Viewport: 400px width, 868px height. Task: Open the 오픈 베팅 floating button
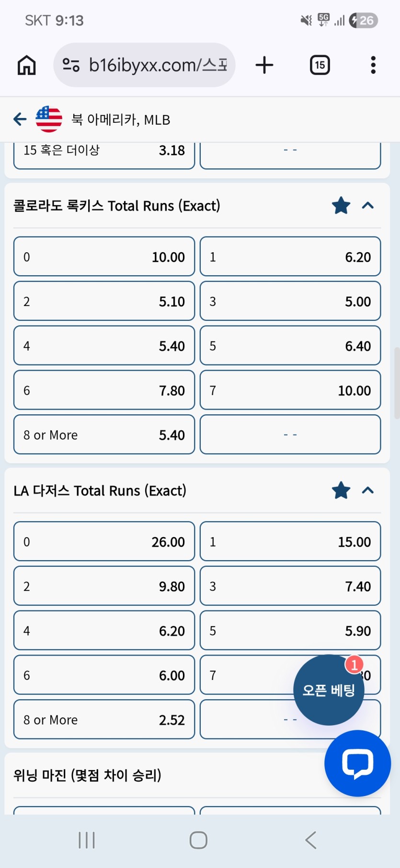(x=329, y=690)
